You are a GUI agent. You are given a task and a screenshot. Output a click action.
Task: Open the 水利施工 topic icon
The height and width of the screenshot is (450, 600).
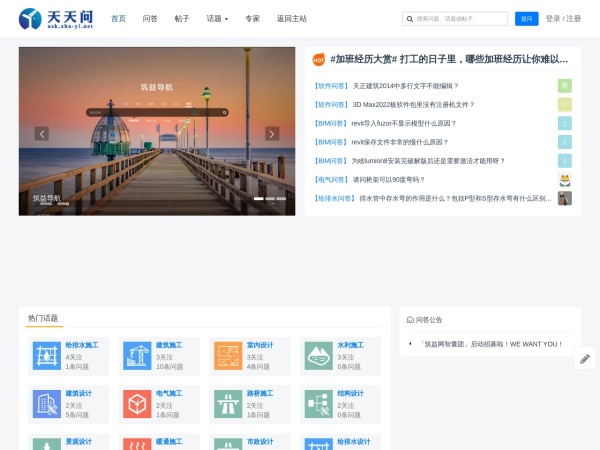click(x=318, y=355)
